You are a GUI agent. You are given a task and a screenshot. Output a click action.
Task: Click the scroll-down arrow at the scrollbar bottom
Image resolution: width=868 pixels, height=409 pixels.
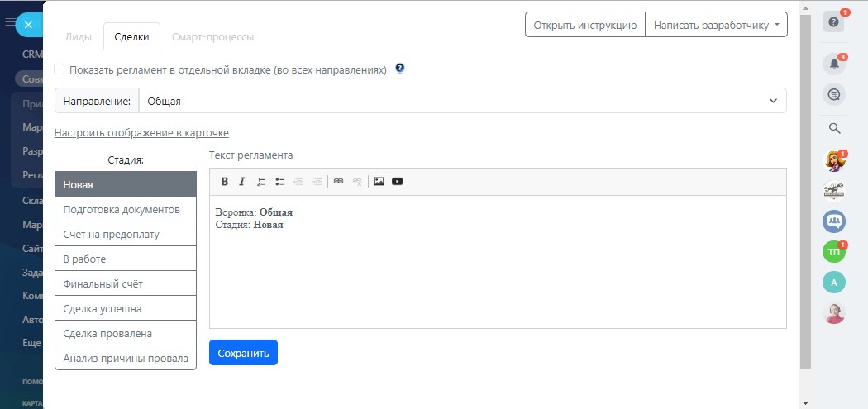[805, 403]
